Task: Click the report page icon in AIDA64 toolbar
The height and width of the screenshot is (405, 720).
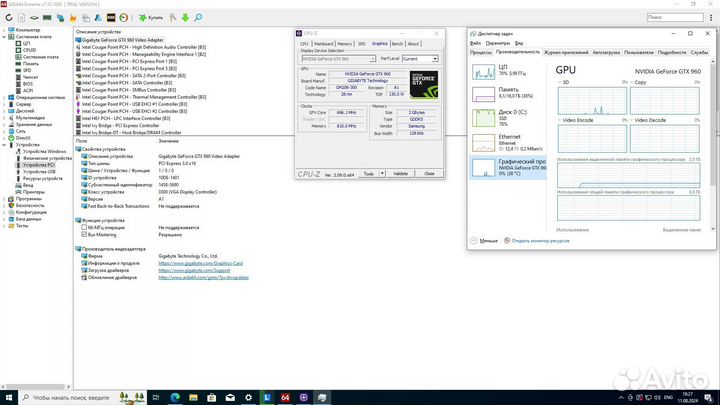Action: click(x=22, y=17)
